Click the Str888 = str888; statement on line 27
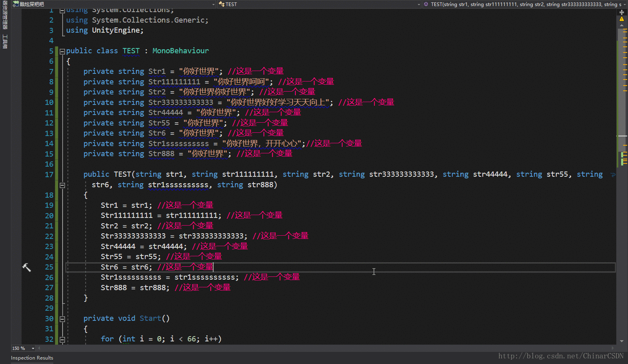This screenshot has height=364, width=628. pos(136,288)
